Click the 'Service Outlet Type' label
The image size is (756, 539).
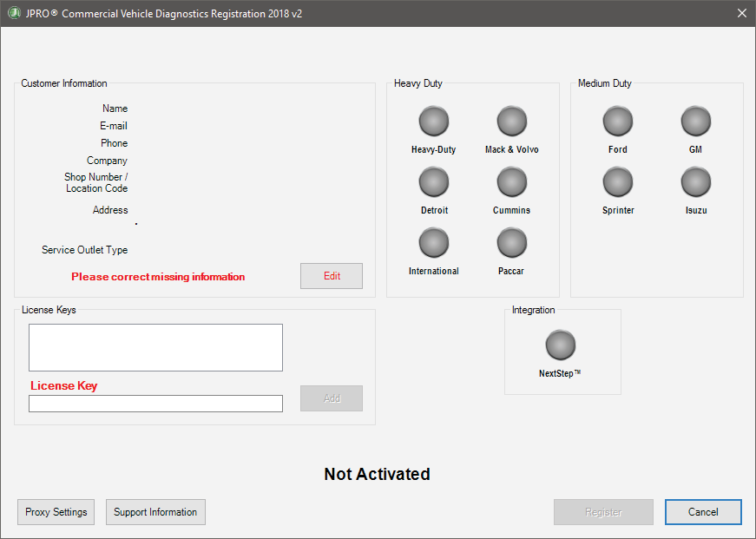tap(84, 250)
